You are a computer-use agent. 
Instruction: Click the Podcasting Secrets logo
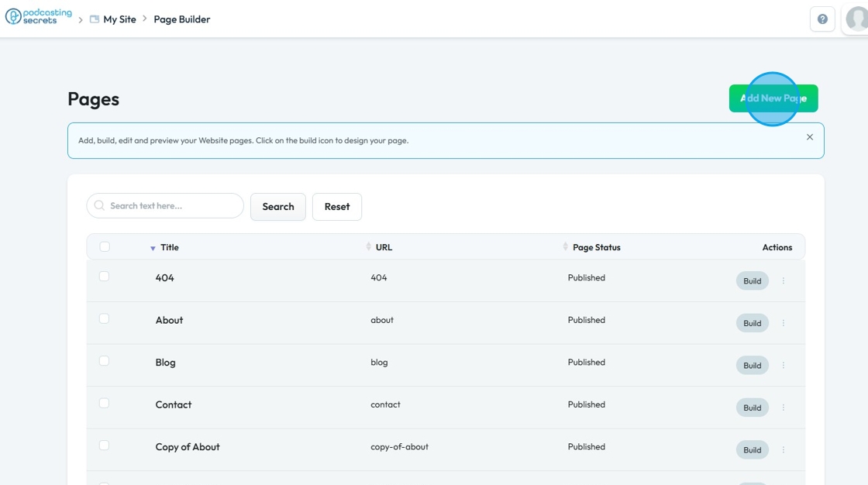point(39,17)
